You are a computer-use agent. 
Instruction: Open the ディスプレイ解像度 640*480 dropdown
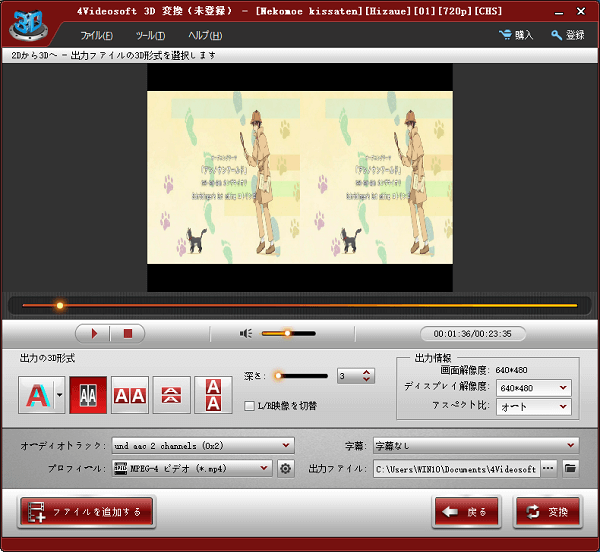point(534,388)
